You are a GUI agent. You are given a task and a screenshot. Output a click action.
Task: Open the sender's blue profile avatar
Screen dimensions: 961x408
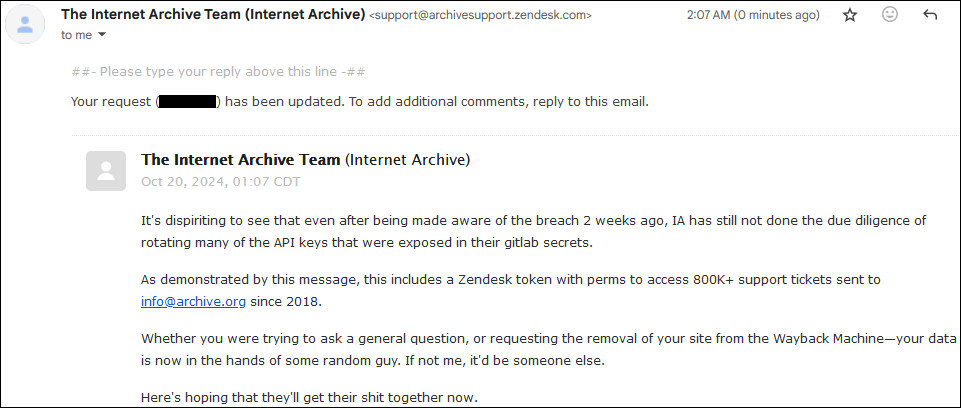point(25,25)
